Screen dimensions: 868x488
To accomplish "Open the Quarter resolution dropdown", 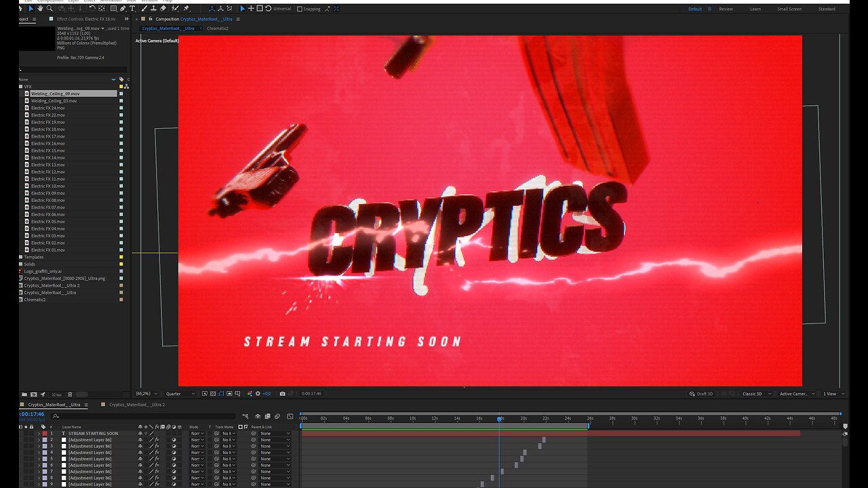I will pos(180,394).
